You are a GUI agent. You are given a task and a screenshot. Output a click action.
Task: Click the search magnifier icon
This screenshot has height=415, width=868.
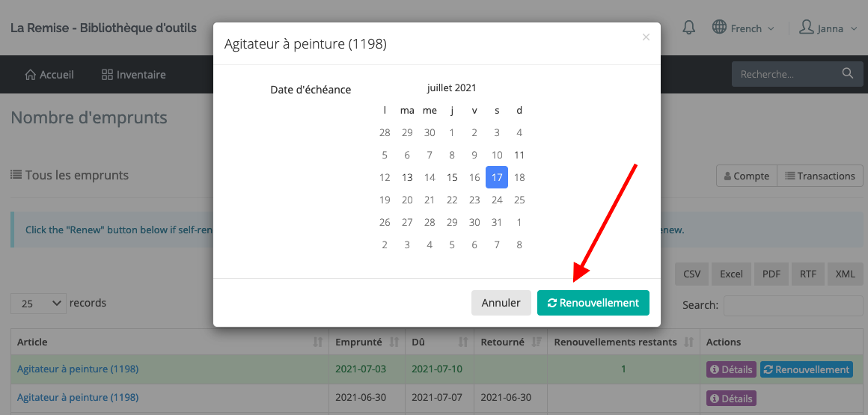pyautogui.click(x=847, y=74)
